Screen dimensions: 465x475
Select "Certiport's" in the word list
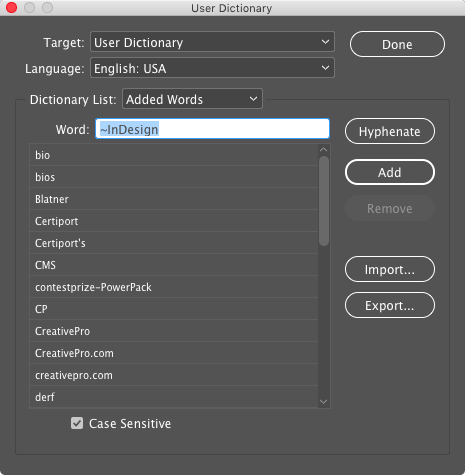(x=174, y=243)
